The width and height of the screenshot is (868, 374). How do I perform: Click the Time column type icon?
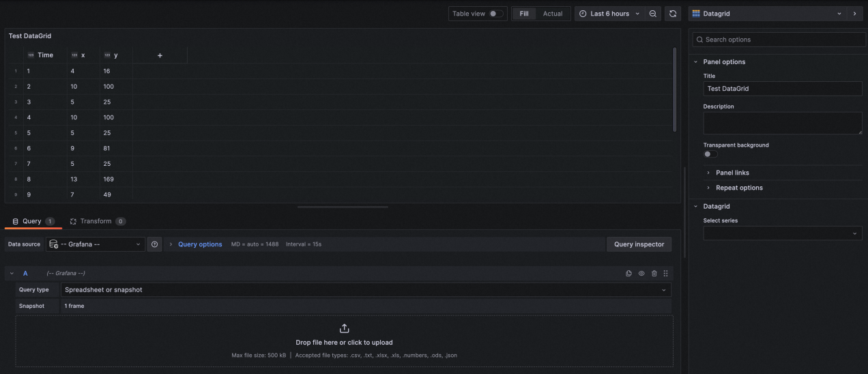pyautogui.click(x=31, y=55)
